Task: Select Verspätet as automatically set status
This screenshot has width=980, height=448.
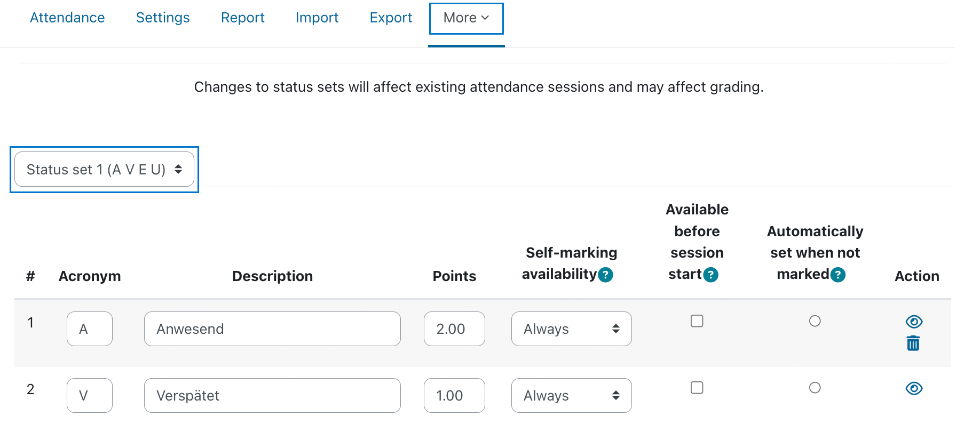Action: point(815,388)
